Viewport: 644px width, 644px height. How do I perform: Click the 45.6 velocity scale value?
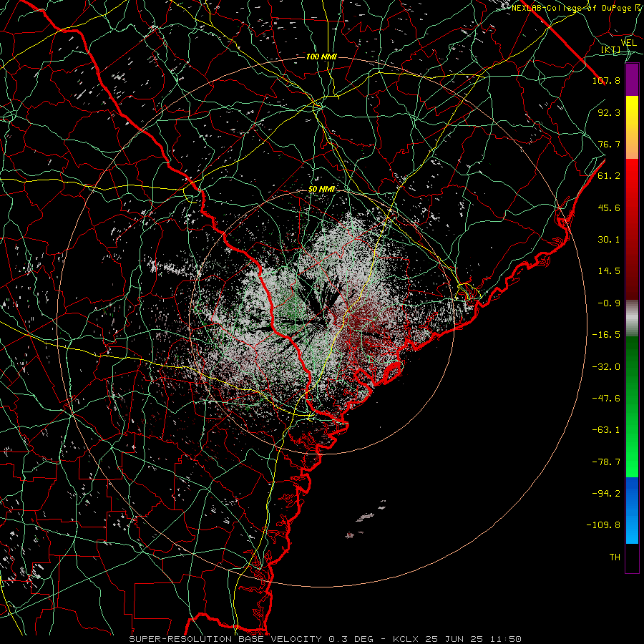609,208
